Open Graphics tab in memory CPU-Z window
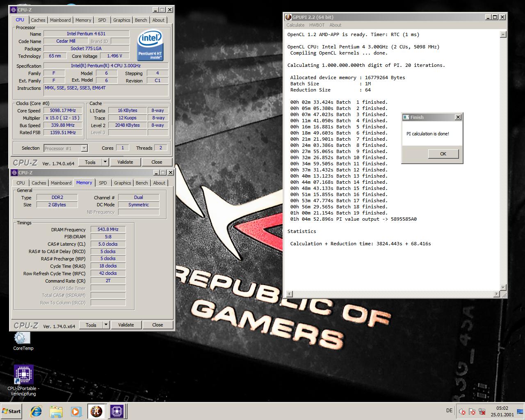Viewport: 525px width, 420px height. pyautogui.click(x=123, y=183)
